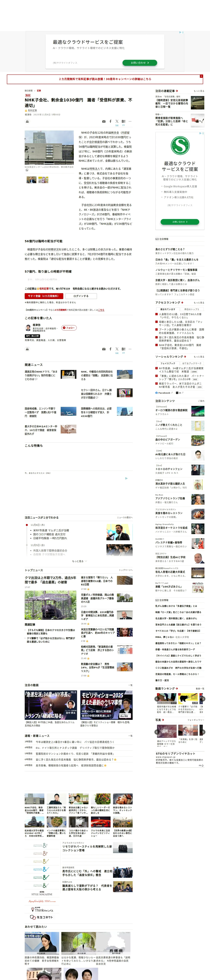Open the top three-dot more-share menu
Screen dimensions: 210x980
coord(130,121)
